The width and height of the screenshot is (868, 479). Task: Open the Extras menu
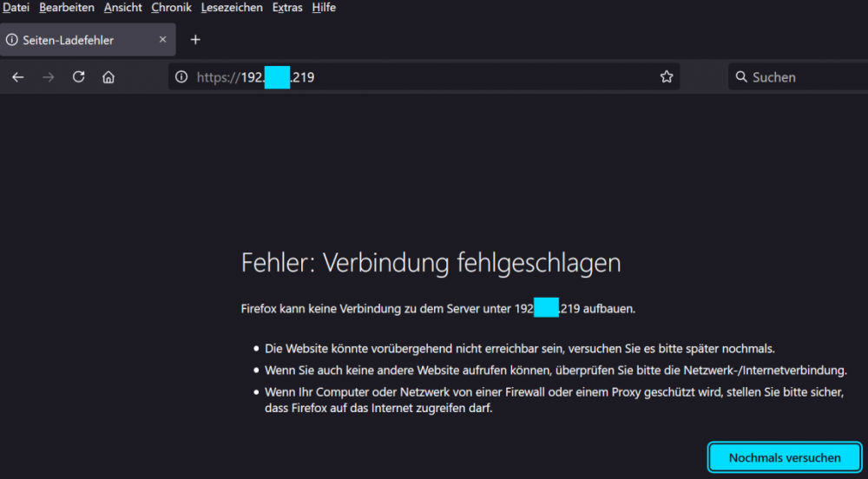[287, 8]
